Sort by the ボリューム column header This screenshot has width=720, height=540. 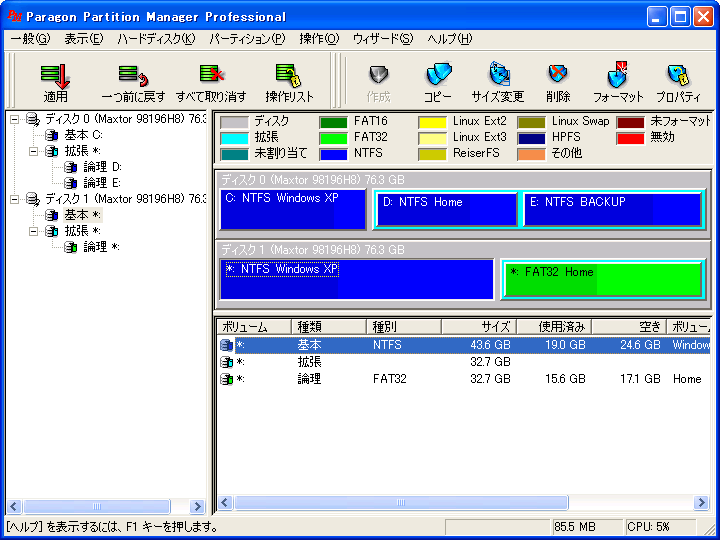point(254,326)
